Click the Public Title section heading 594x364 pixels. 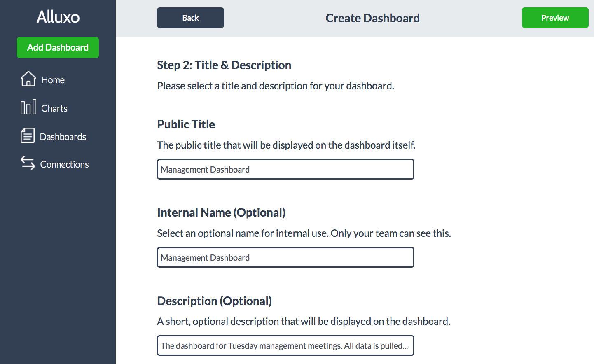click(x=186, y=124)
